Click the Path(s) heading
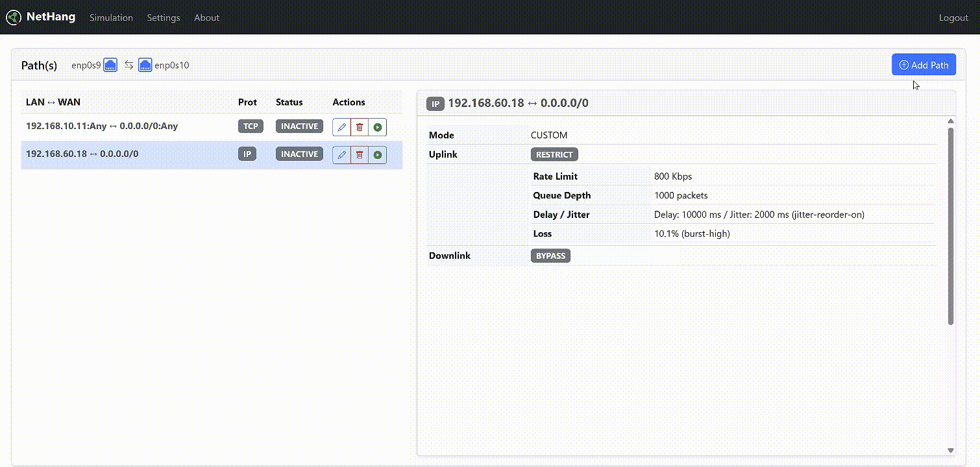Image resolution: width=980 pixels, height=467 pixels. point(39,66)
